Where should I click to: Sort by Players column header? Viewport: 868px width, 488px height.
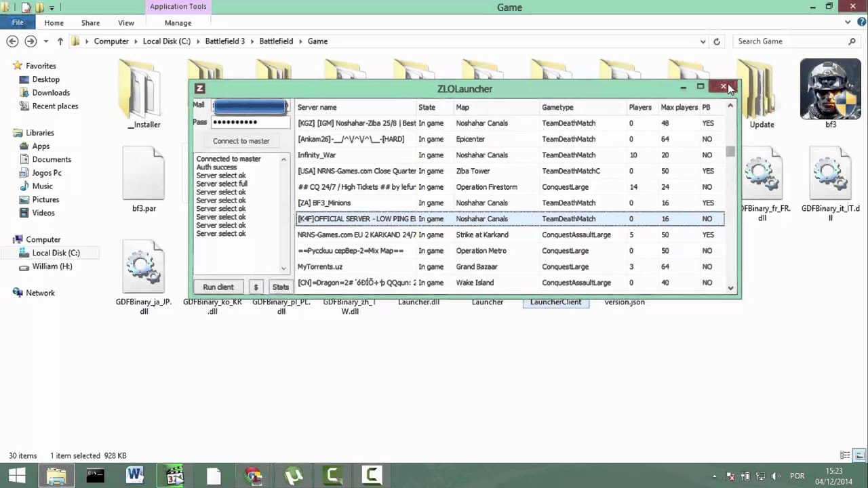coord(642,107)
